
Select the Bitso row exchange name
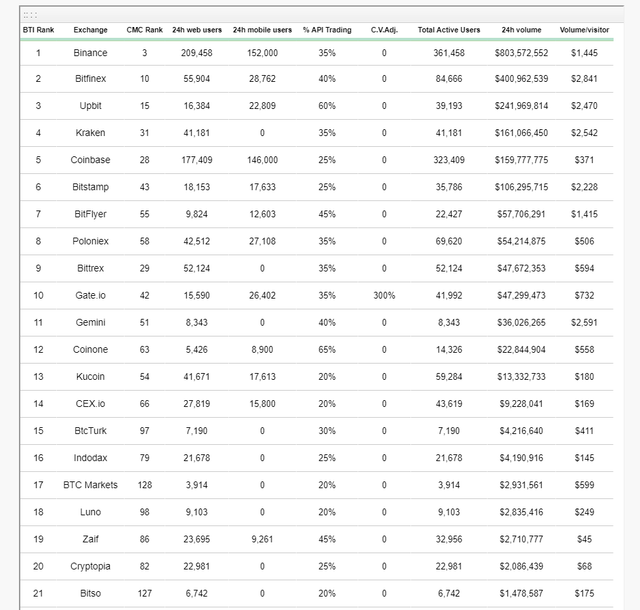pyautogui.click(x=90, y=594)
